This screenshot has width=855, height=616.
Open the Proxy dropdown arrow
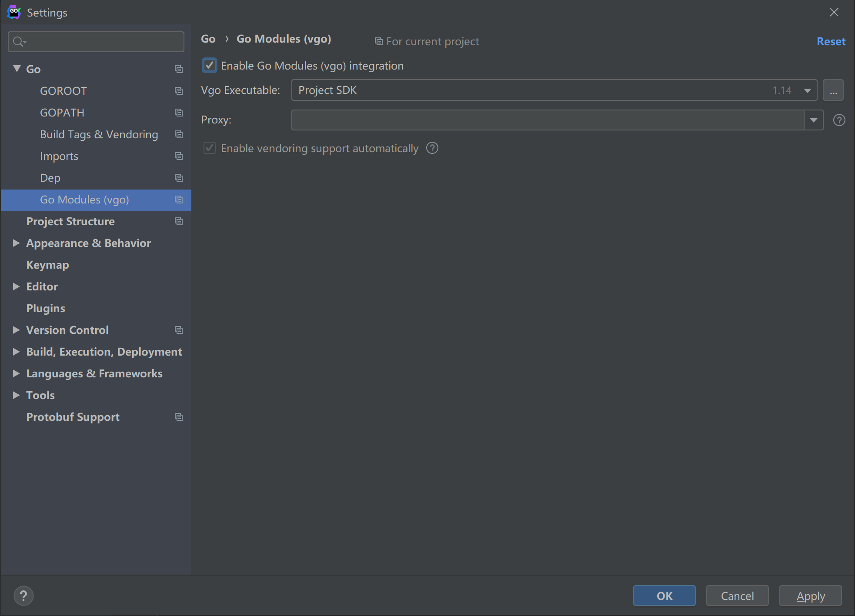click(813, 120)
